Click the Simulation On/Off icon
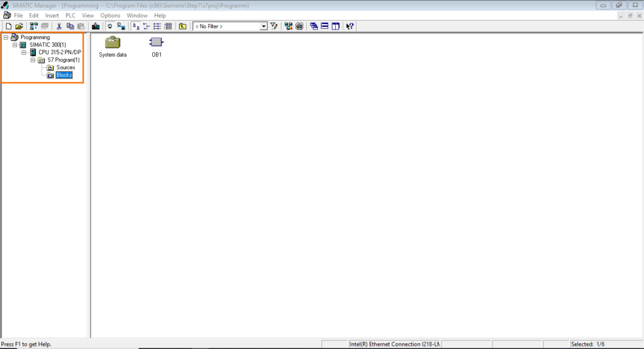Viewport: 644px width, 349px height. point(299,26)
